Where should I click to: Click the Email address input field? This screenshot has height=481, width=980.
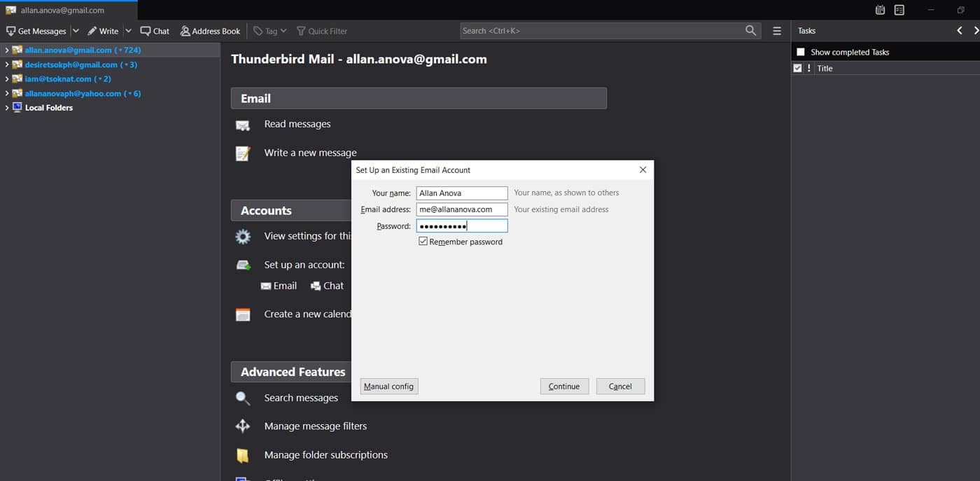point(462,209)
